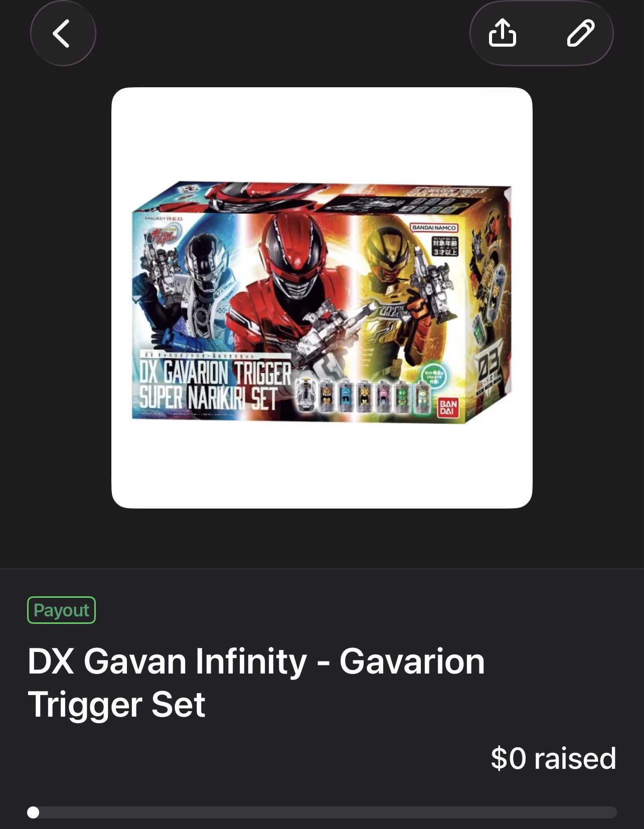The image size is (644, 829).
Task: Open the share sheet icon
Action: point(502,33)
